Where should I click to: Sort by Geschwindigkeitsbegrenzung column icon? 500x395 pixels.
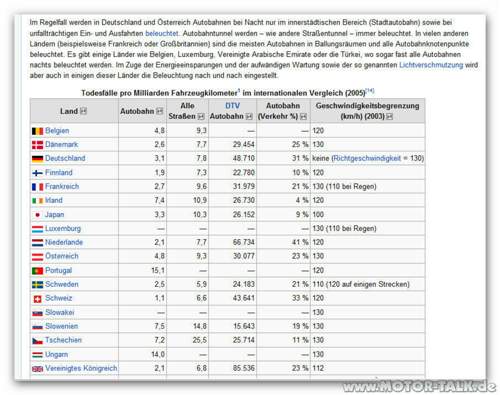click(x=390, y=116)
